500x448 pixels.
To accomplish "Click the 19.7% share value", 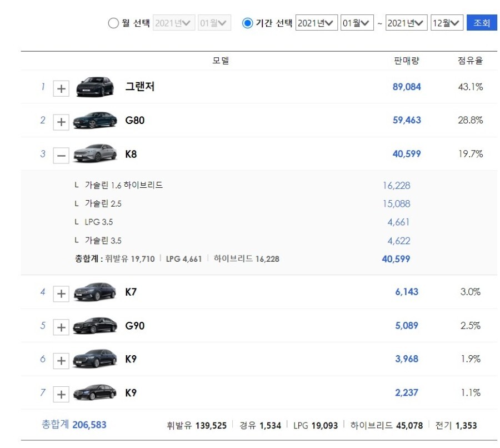I will pyautogui.click(x=471, y=154).
